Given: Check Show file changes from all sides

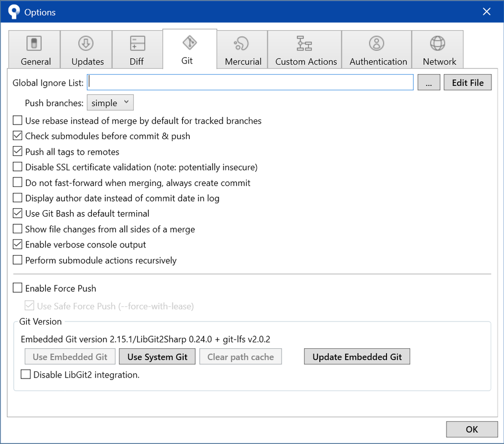Looking at the screenshot, I should coord(17,229).
